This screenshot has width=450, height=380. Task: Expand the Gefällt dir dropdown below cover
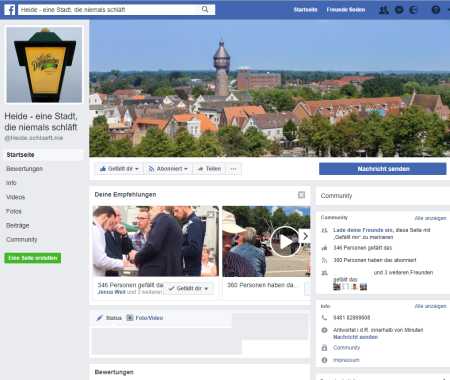[x=119, y=169]
